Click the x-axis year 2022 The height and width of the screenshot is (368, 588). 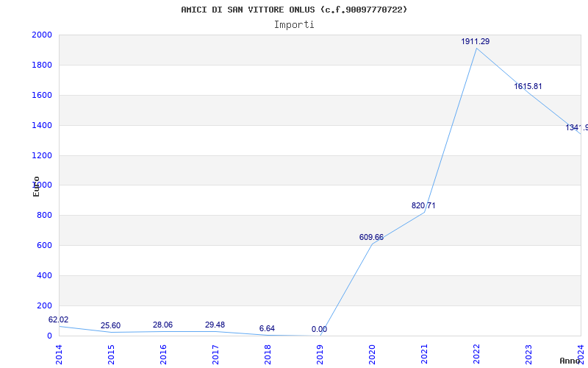[476, 355]
